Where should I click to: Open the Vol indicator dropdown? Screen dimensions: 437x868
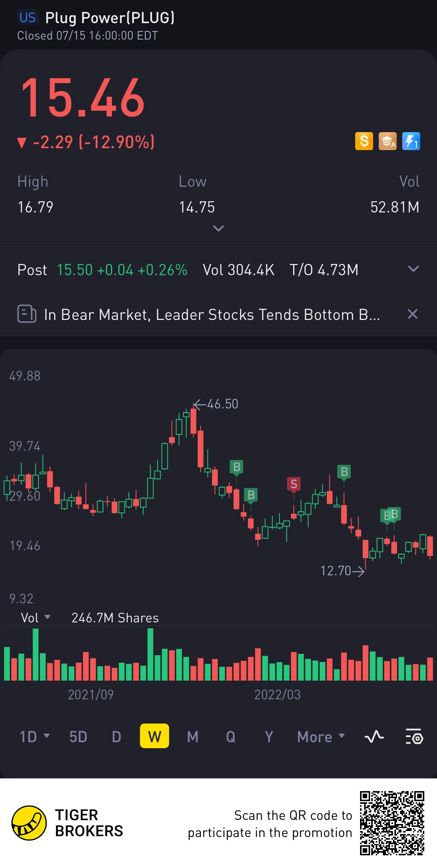[x=35, y=618]
